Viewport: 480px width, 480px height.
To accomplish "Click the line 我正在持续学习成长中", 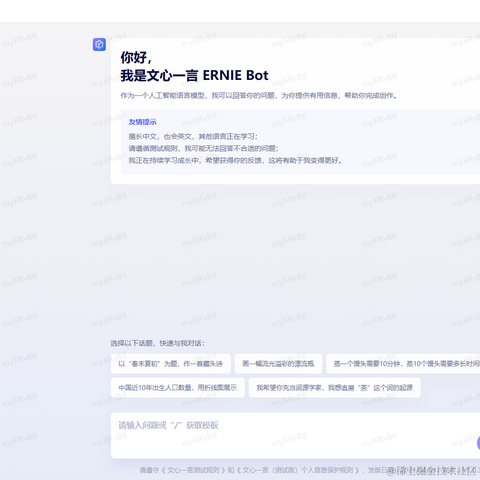I will coord(235,161).
